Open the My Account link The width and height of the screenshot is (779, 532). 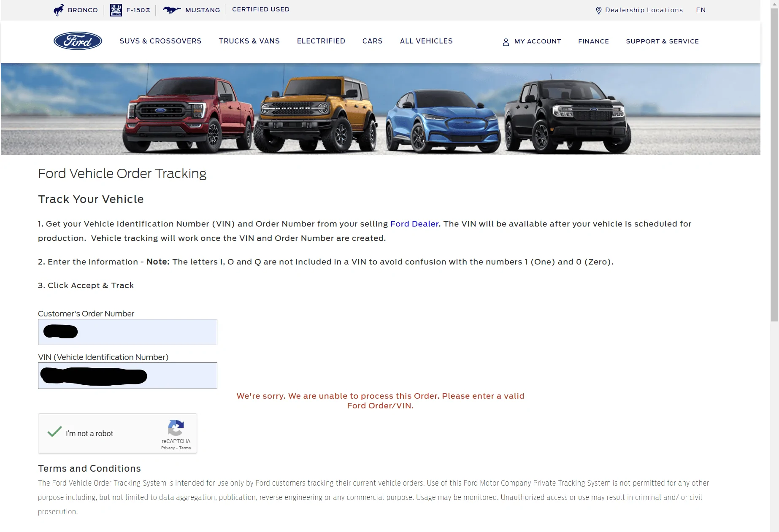click(538, 41)
